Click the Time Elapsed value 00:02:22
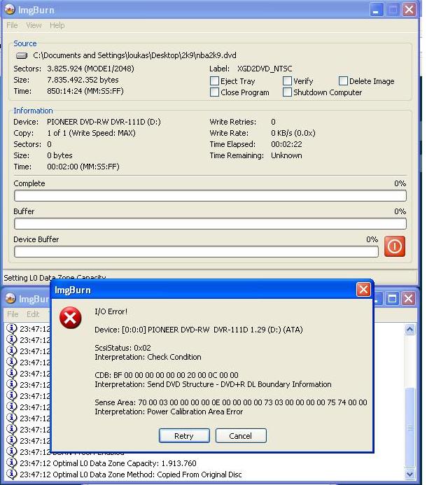The height and width of the screenshot is (485, 448). pyautogui.click(x=286, y=144)
